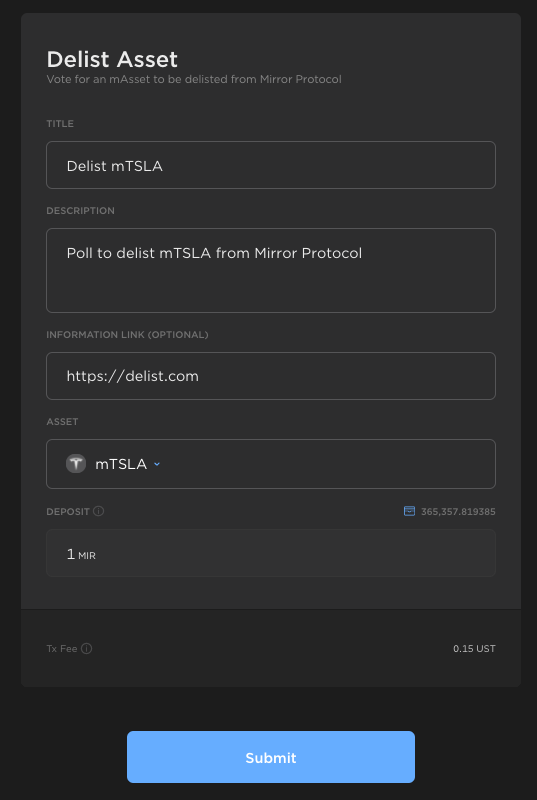
Task: Click the subtitle about voting to delist mAsset
Action: (194, 79)
